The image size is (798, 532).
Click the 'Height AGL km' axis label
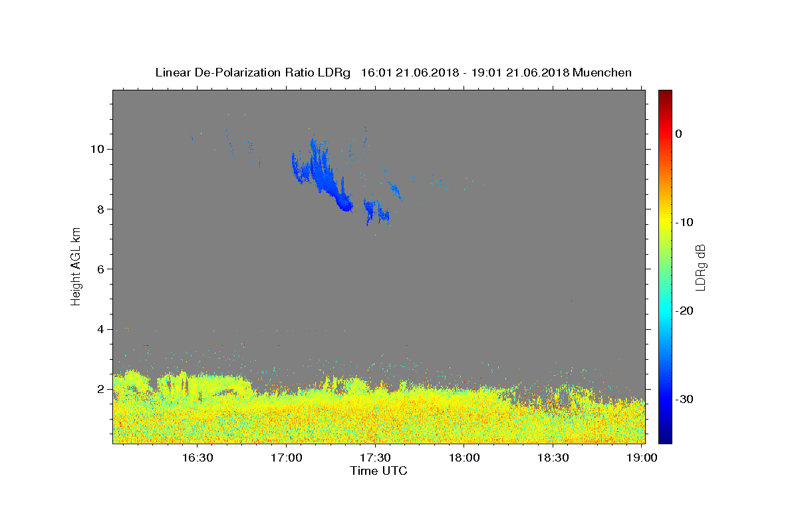pos(76,267)
